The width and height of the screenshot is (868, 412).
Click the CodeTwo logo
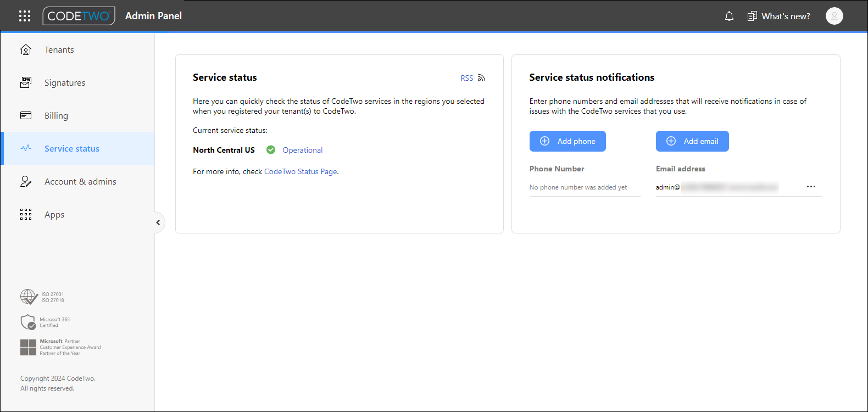[79, 16]
